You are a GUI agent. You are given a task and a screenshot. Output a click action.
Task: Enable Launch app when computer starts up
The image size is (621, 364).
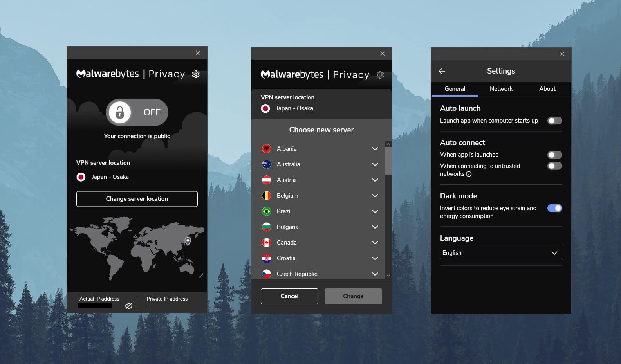pos(554,121)
